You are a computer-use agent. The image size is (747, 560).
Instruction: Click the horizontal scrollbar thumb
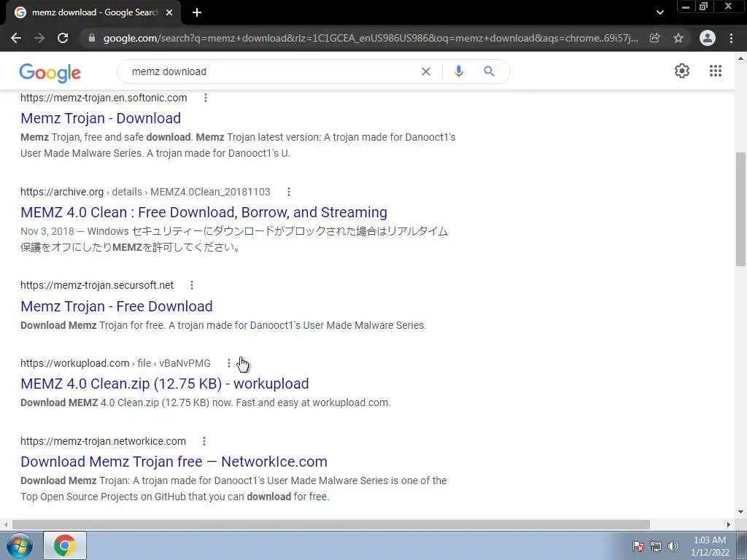click(331, 524)
